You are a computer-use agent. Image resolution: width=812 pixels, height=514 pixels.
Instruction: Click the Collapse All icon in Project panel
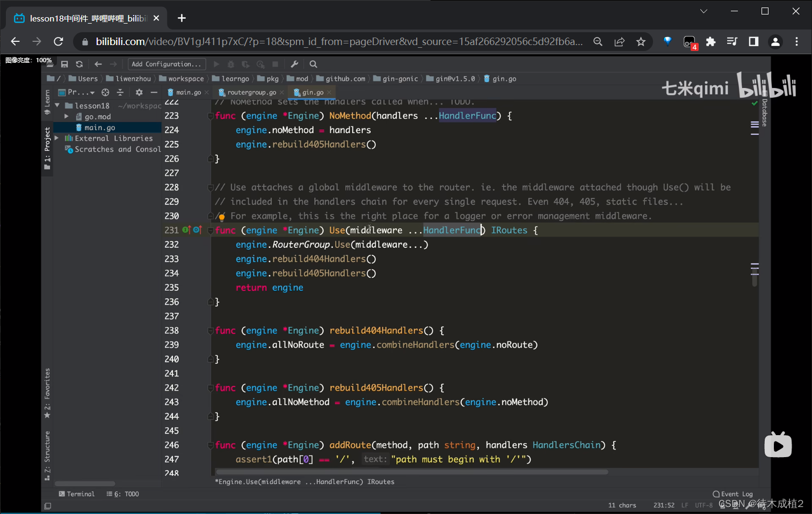[120, 92]
